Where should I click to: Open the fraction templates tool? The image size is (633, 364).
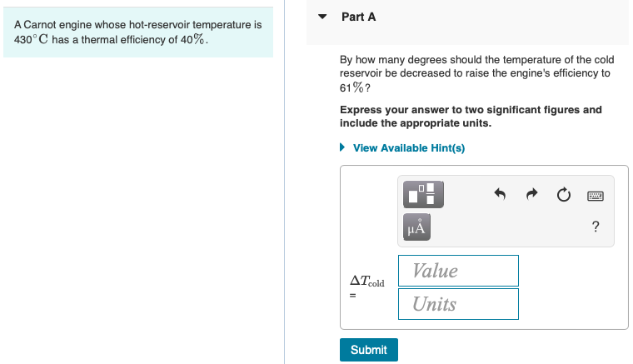pos(423,194)
